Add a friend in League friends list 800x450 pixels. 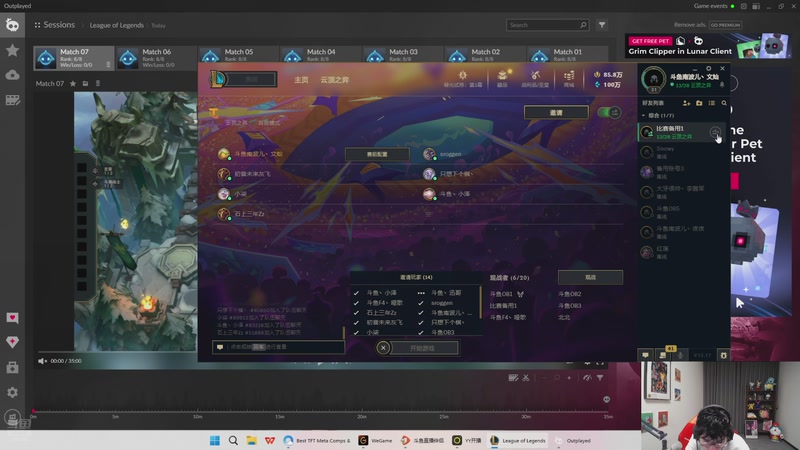click(x=686, y=103)
